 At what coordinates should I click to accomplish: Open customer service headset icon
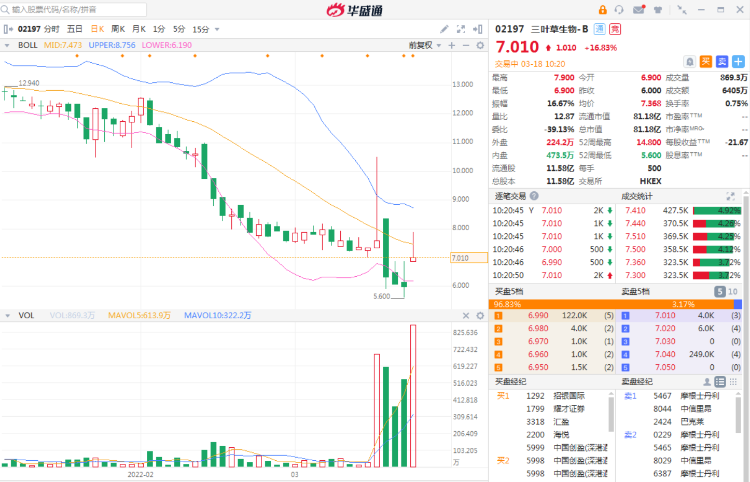click(619, 10)
